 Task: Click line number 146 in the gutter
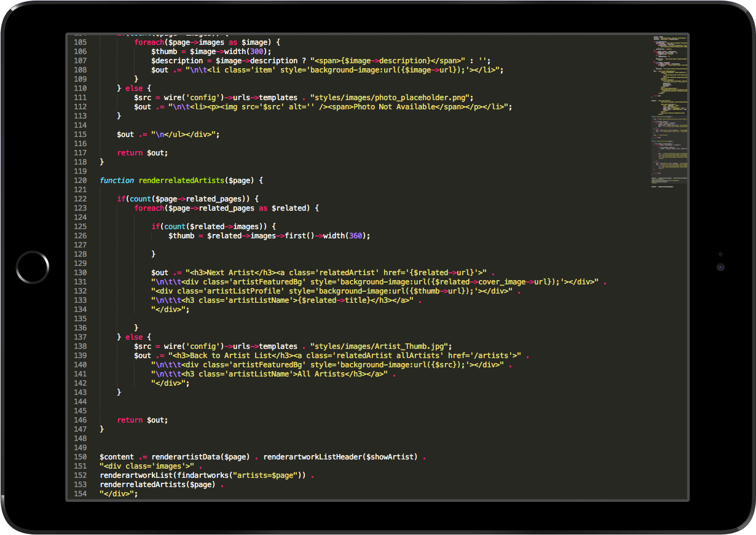point(80,420)
